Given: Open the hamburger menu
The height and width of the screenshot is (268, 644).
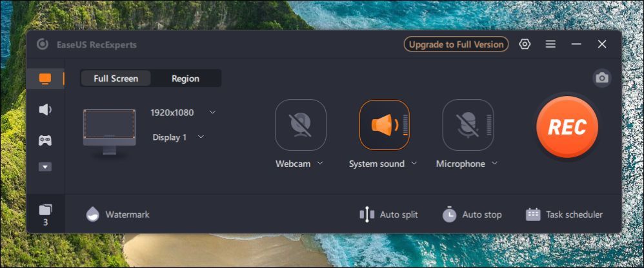Looking at the screenshot, I should click(x=550, y=44).
